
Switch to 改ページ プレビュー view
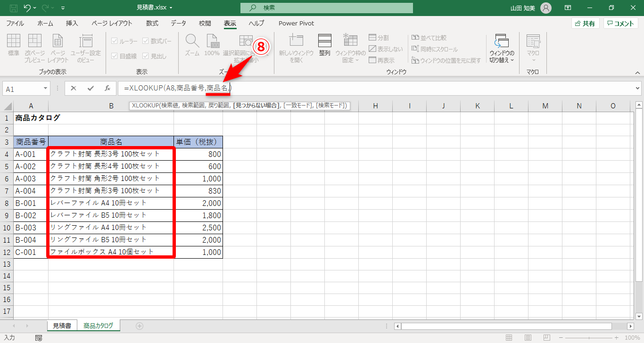point(35,48)
